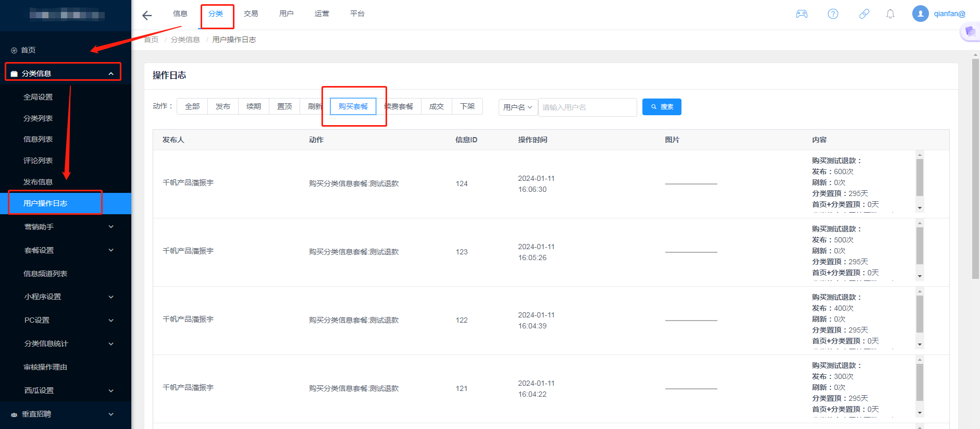Open 信息列表 in sidebar

click(x=38, y=139)
